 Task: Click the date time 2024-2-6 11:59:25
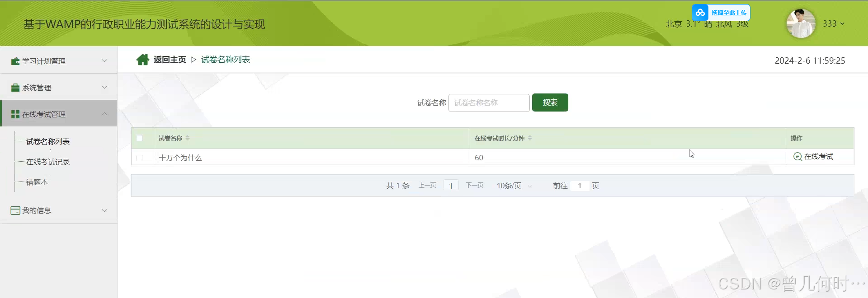point(810,61)
